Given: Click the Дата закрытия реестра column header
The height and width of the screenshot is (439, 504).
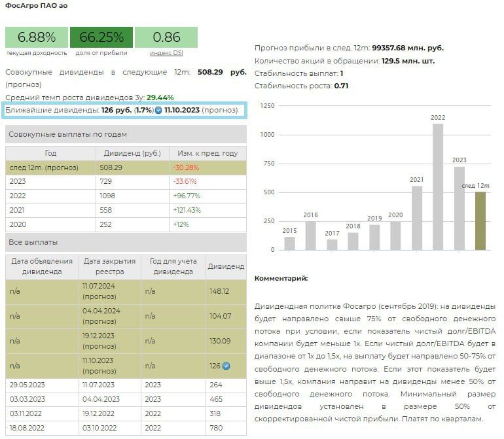Looking at the screenshot, I should (x=109, y=266).
